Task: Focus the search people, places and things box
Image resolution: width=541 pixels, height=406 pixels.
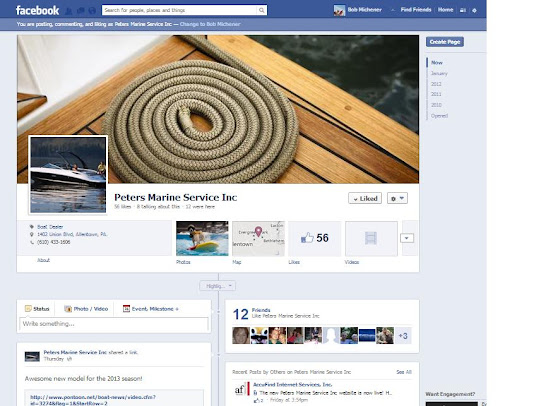Action: tap(179, 10)
